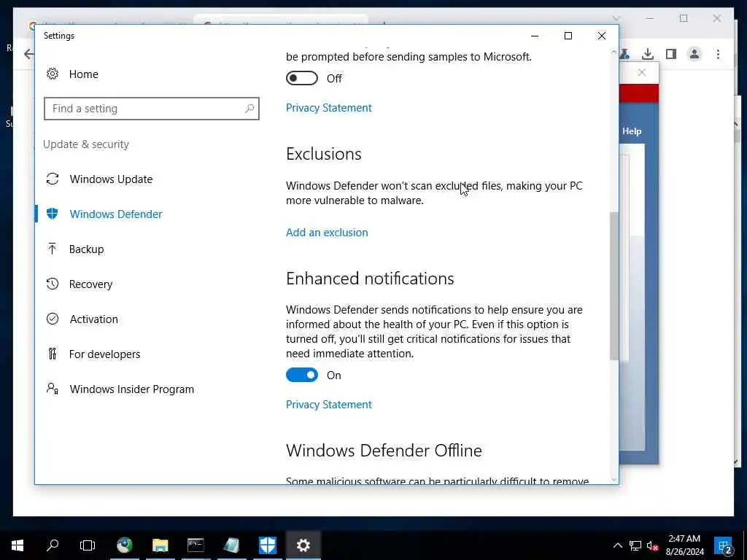This screenshot has width=747, height=560.
Task: Select the Windows Defender shield icon in sidebar
Action: [x=53, y=214]
